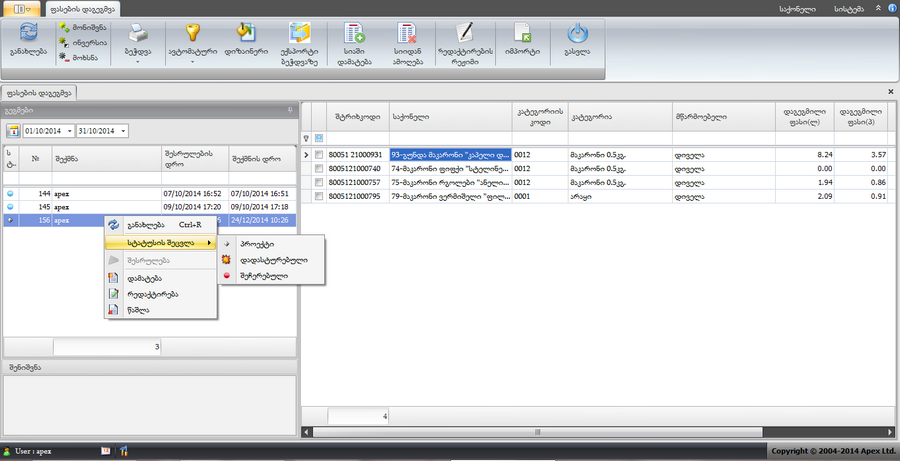Tick the checkbox for barcode 8005121000757 row
The image size is (900, 461).
coord(319,183)
